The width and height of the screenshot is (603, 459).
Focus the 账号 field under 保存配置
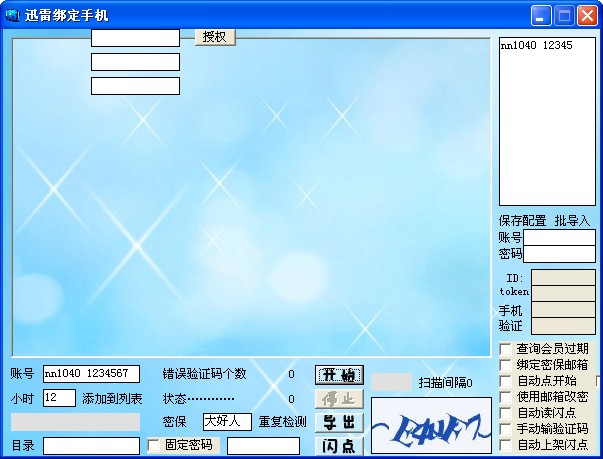559,238
